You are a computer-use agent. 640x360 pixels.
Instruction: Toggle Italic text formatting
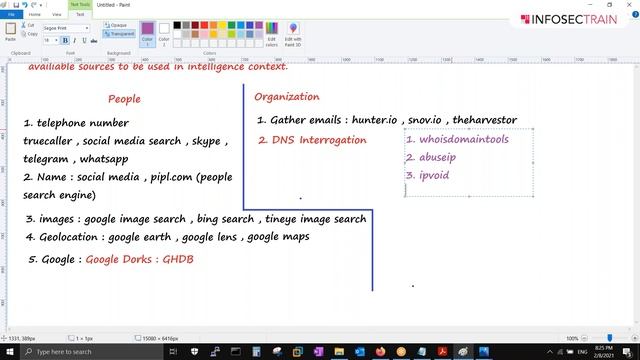(x=75, y=40)
